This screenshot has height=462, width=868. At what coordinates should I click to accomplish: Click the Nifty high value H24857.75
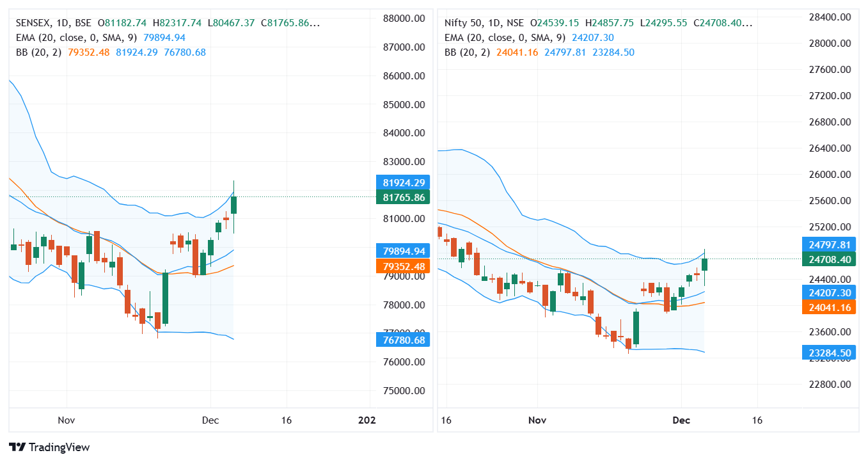coord(609,23)
